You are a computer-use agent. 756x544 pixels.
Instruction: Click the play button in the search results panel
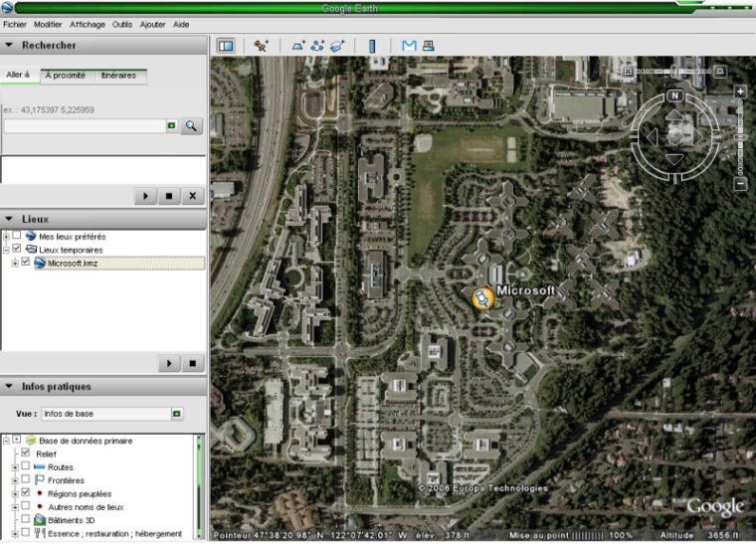(x=145, y=196)
